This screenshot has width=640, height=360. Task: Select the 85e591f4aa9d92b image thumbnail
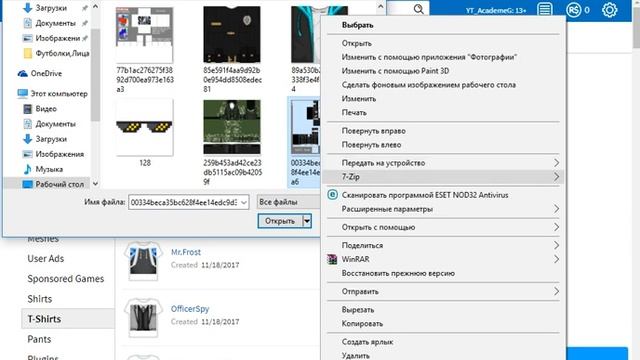coord(232,34)
